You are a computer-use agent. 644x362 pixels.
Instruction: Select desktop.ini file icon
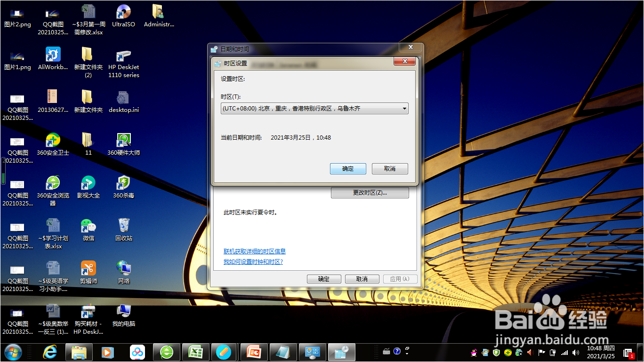click(124, 102)
